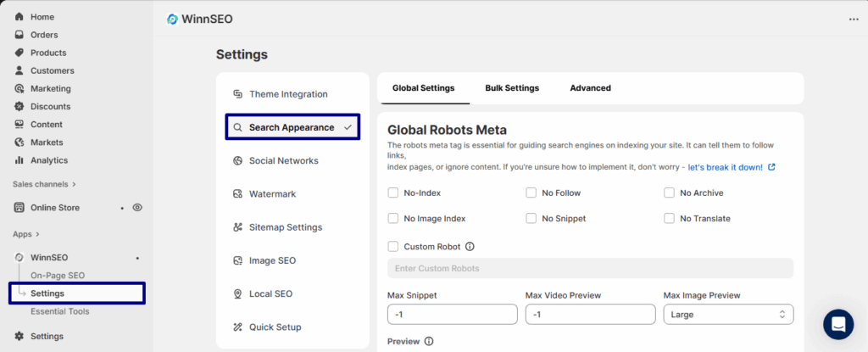
Task: Click the Social Networks globe icon
Action: [x=238, y=161]
